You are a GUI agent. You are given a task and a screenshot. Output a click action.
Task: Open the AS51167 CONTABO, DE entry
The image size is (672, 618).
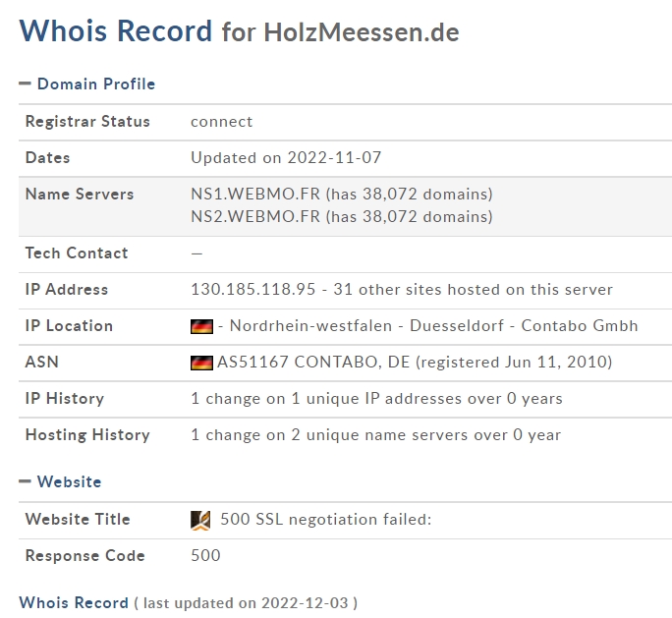[313, 363]
